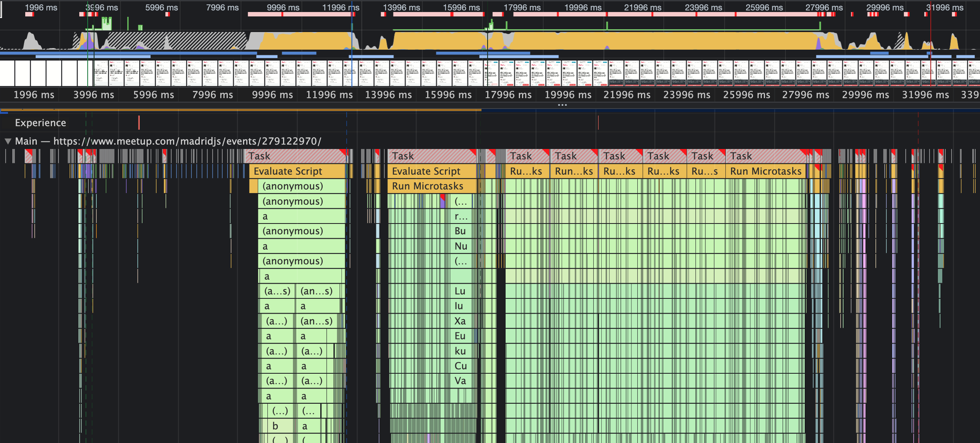This screenshot has height=443, width=980.
Task: Click the 17996 ms mark on lower ruler
Action: [x=508, y=95]
